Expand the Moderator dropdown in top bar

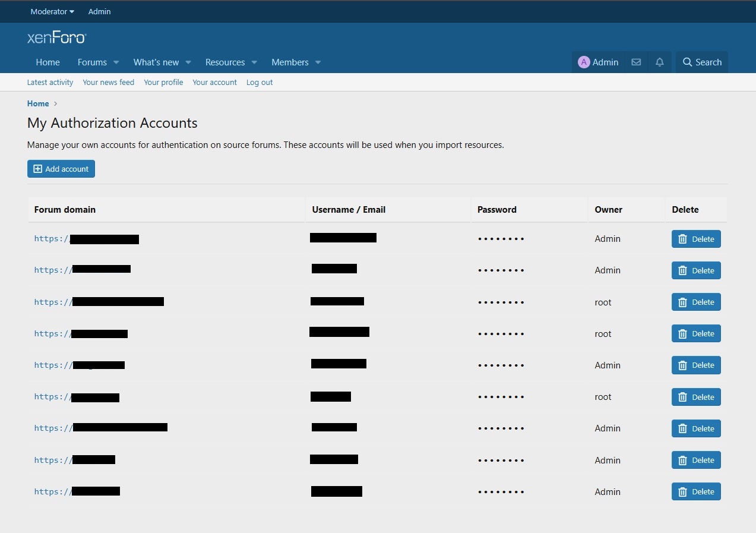(52, 11)
